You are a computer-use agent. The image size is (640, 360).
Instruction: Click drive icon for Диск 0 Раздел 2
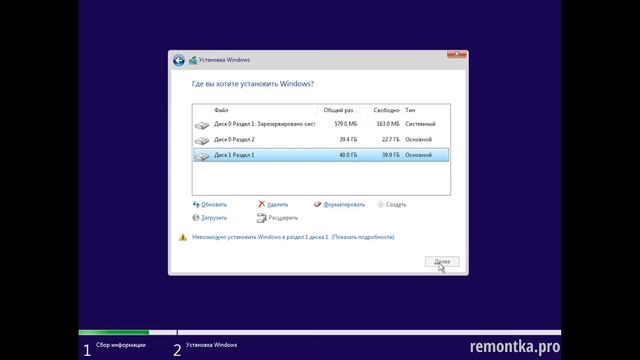coord(202,140)
